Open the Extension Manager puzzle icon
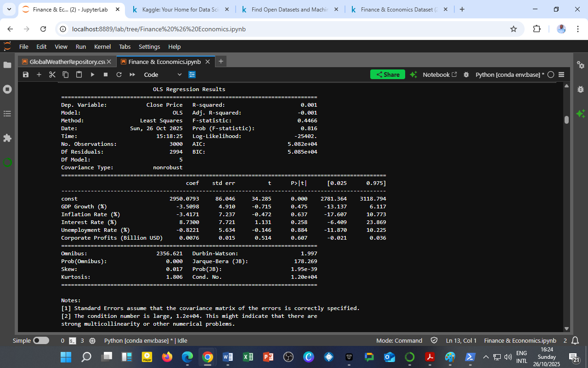 coord(7,138)
